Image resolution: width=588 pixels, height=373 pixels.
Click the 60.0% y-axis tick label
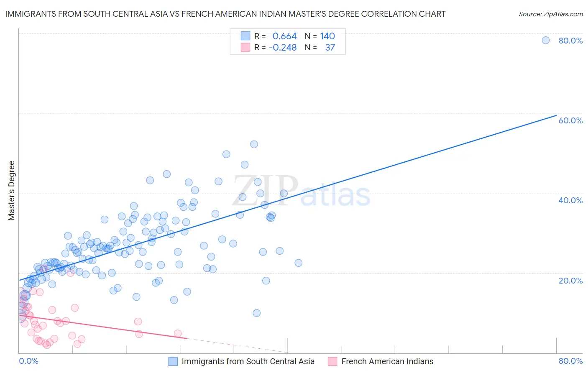(570, 120)
